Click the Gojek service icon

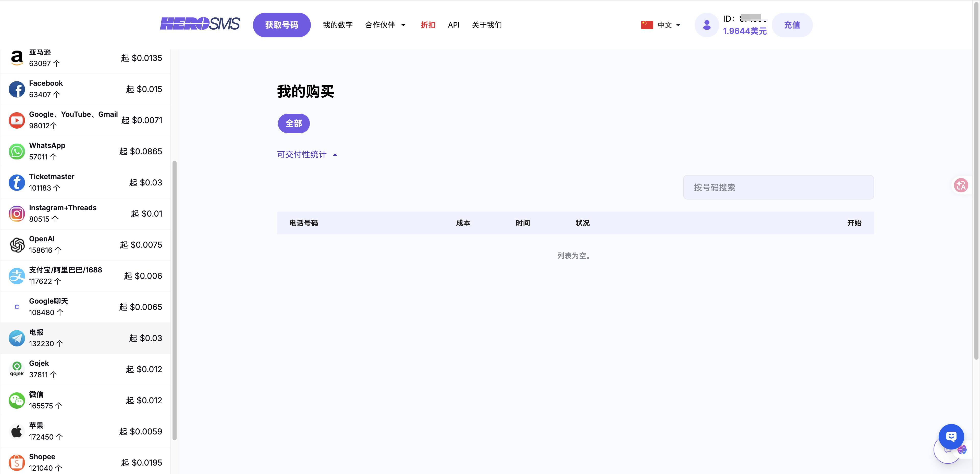pos(17,369)
